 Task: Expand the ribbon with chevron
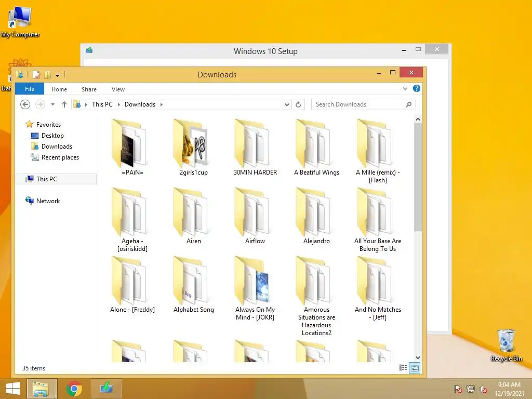click(x=405, y=89)
